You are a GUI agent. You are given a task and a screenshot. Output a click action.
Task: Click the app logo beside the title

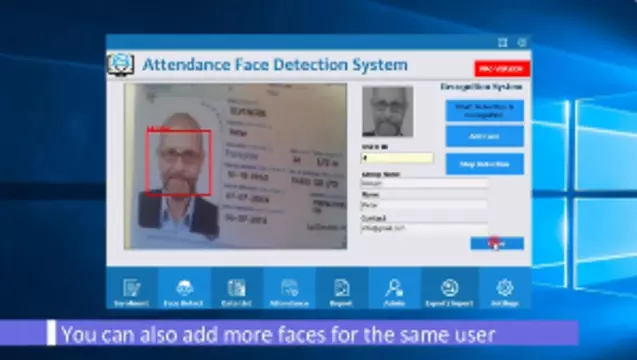point(121,64)
